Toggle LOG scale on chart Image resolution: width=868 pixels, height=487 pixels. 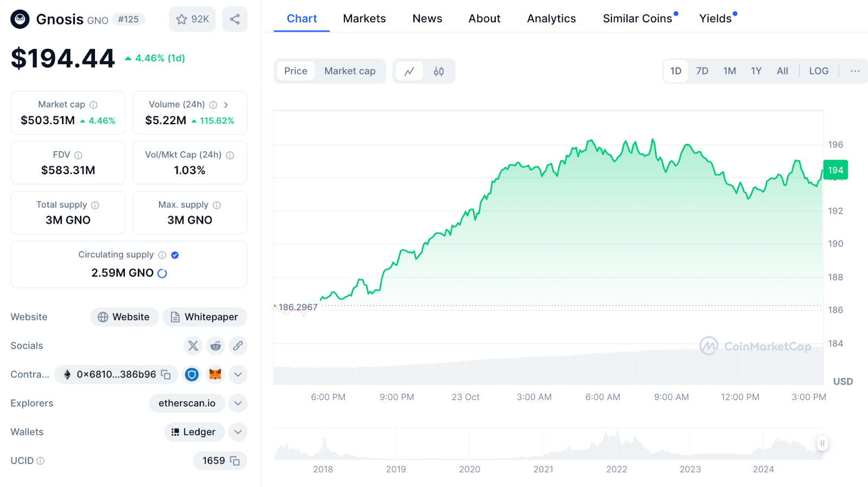click(x=819, y=71)
